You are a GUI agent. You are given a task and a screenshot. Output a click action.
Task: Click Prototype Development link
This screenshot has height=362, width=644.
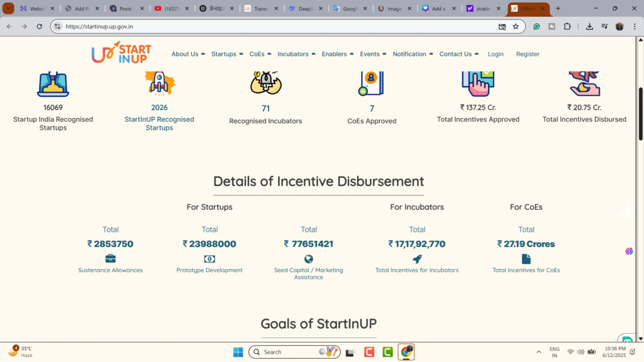(x=209, y=270)
